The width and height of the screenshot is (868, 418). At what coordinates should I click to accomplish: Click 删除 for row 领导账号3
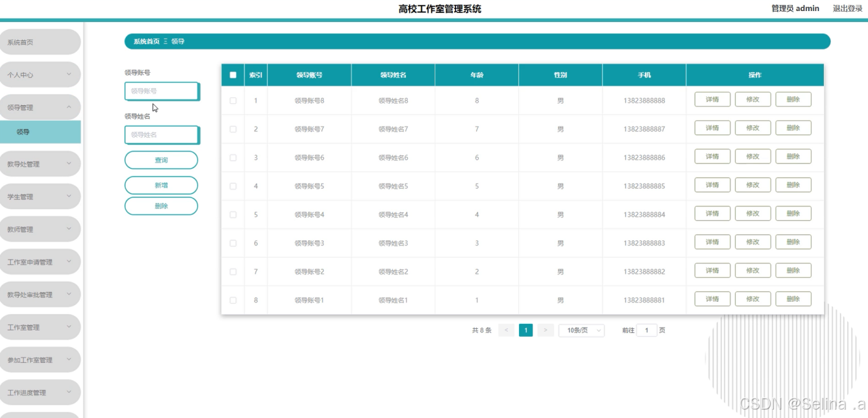coord(793,242)
